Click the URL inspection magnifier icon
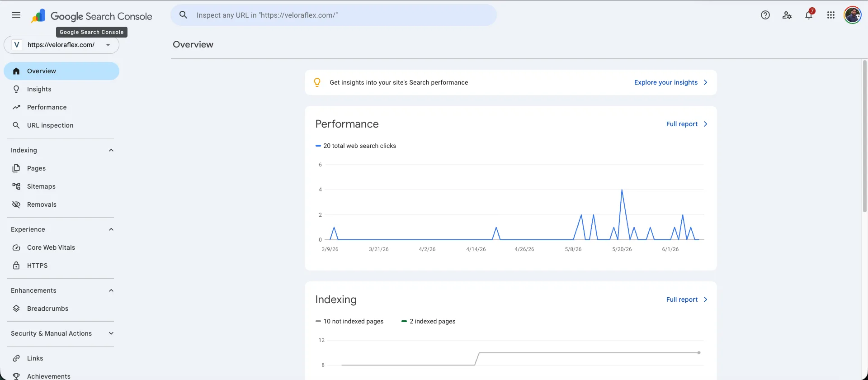The image size is (868, 380). point(16,125)
